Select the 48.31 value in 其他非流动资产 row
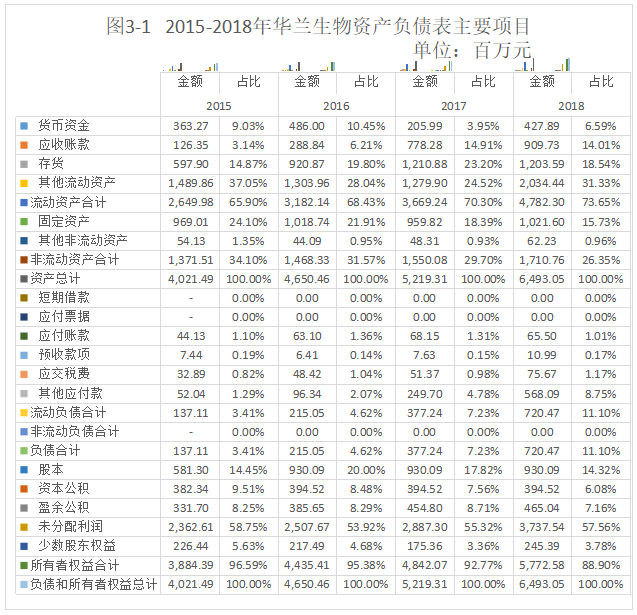637x615 pixels. coord(425,241)
